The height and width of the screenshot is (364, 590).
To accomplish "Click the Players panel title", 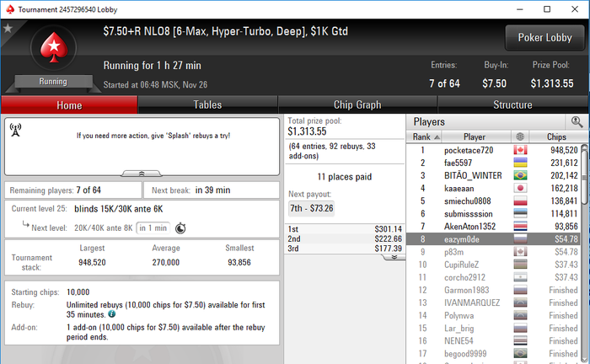I will point(429,122).
